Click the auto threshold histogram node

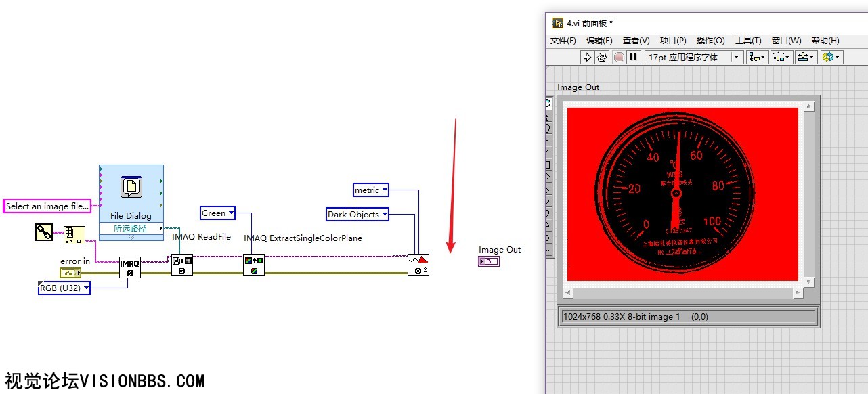click(x=418, y=265)
